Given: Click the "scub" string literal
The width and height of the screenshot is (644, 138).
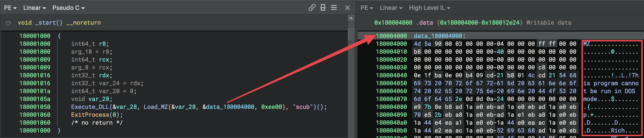Looking at the screenshot, I should tap(303, 107).
